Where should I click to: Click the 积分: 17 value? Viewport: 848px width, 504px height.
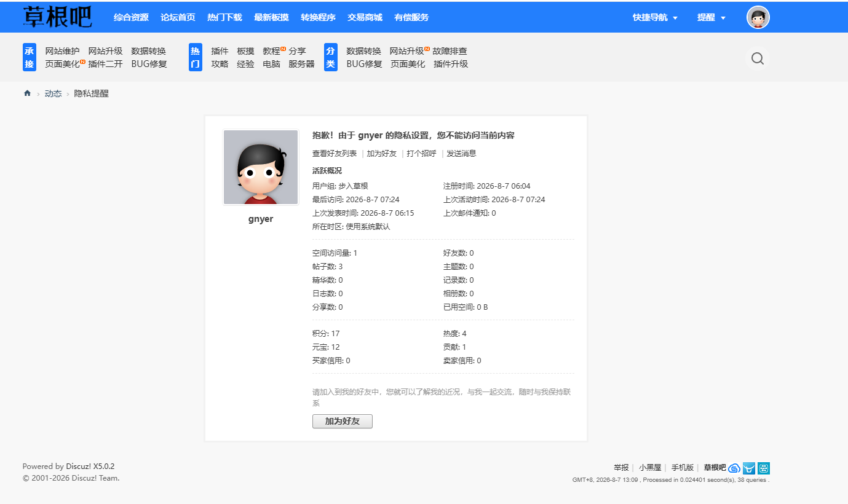click(326, 334)
